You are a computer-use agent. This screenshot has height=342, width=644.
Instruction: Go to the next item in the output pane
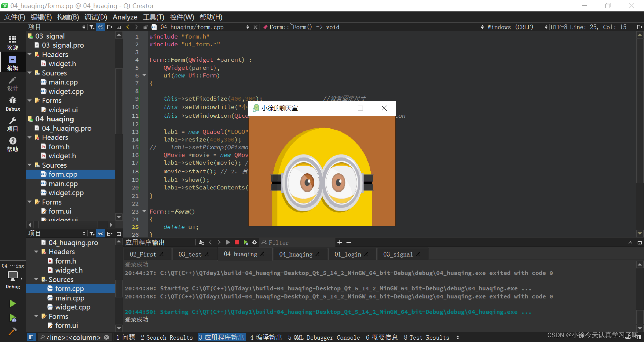coord(219,242)
